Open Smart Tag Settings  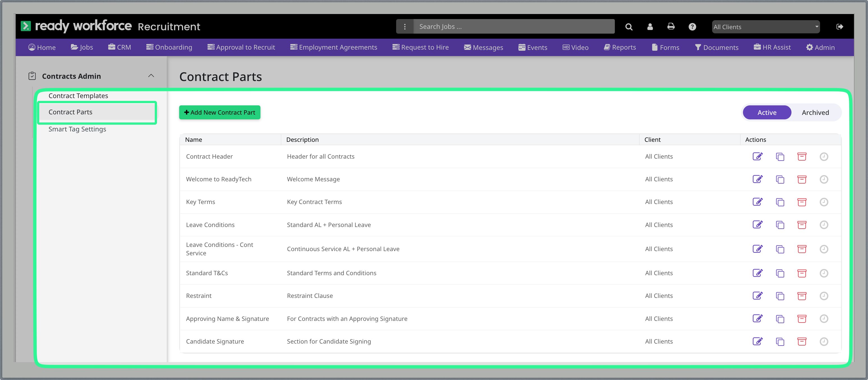pyautogui.click(x=77, y=129)
